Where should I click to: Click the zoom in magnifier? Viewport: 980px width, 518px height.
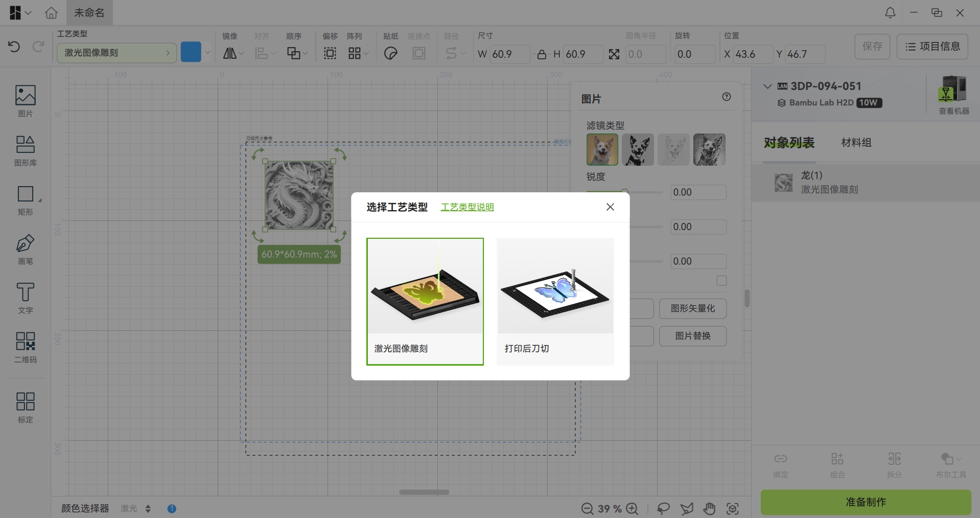tap(632, 509)
